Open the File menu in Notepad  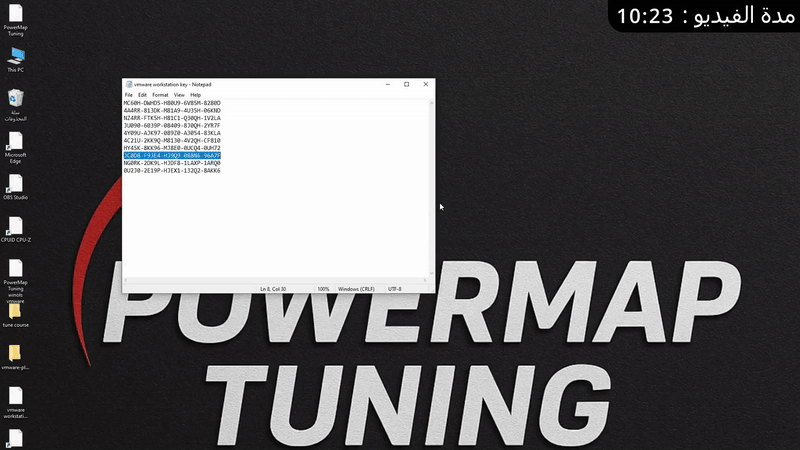point(129,95)
